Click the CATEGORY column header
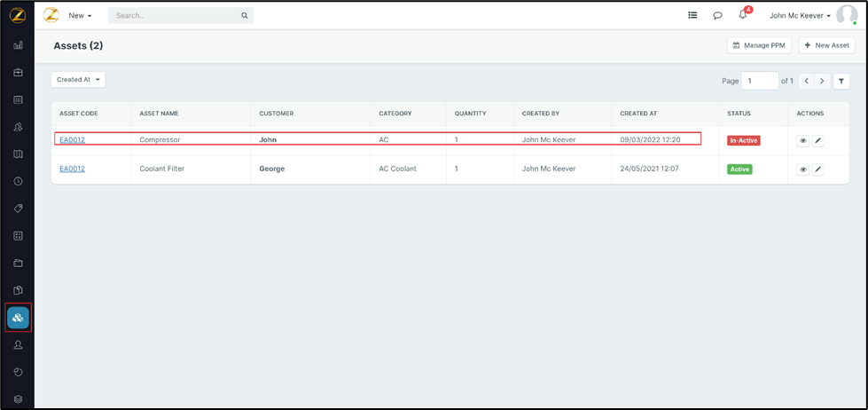Image resolution: width=868 pixels, height=410 pixels. pyautogui.click(x=395, y=114)
